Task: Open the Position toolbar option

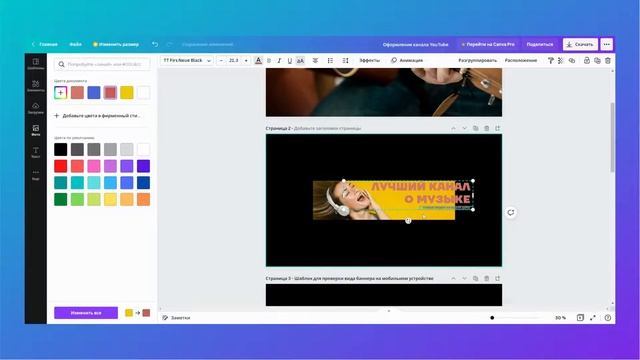Action: click(x=521, y=60)
